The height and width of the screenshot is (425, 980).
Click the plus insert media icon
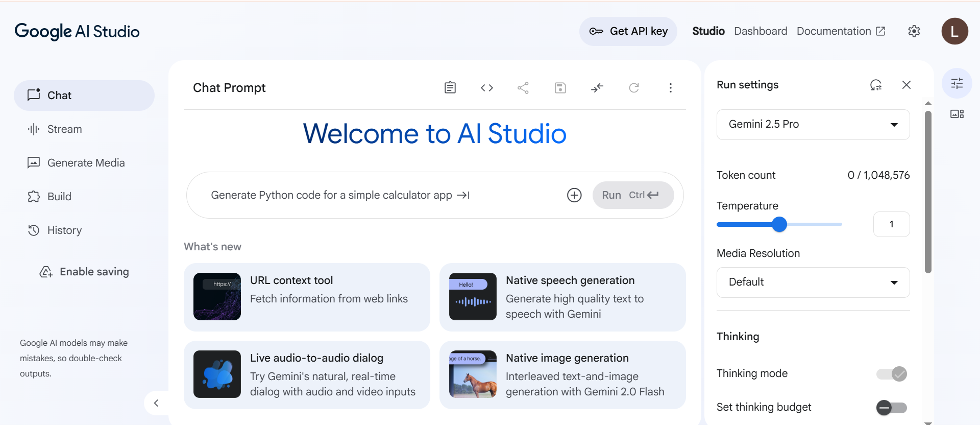coord(574,195)
